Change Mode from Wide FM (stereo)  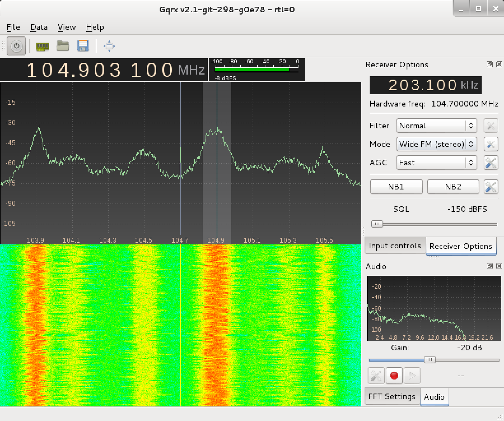[436, 144]
